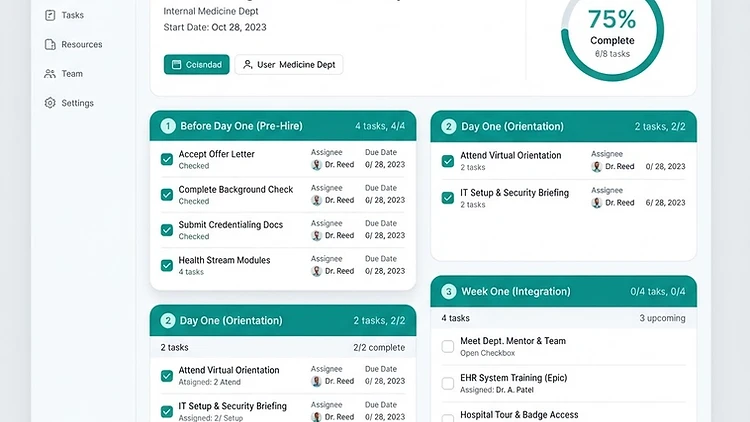750x422 pixels.
Task: Open Health Stream Modules task
Action: 224,260
